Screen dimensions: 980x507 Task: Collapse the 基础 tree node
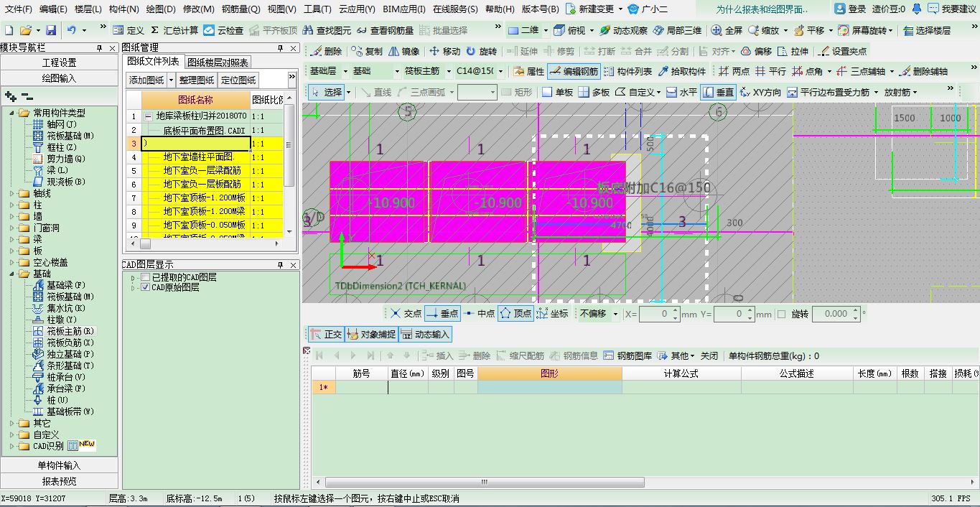(11, 274)
